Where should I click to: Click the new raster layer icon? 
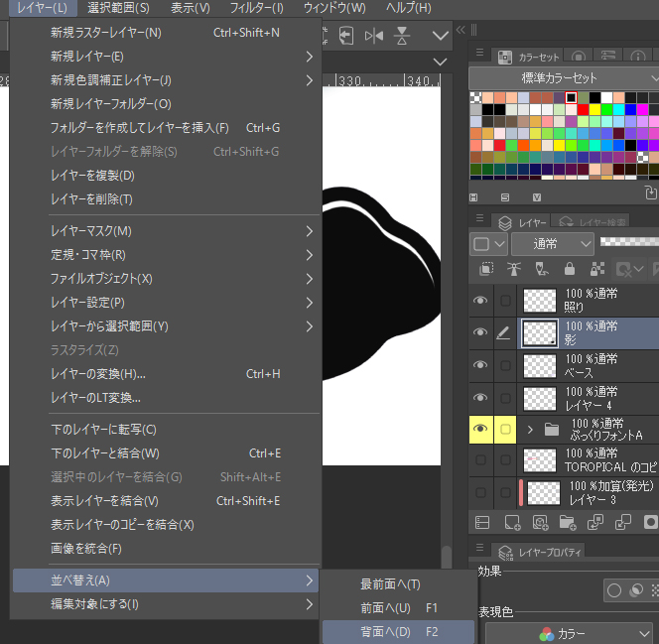[512, 521]
